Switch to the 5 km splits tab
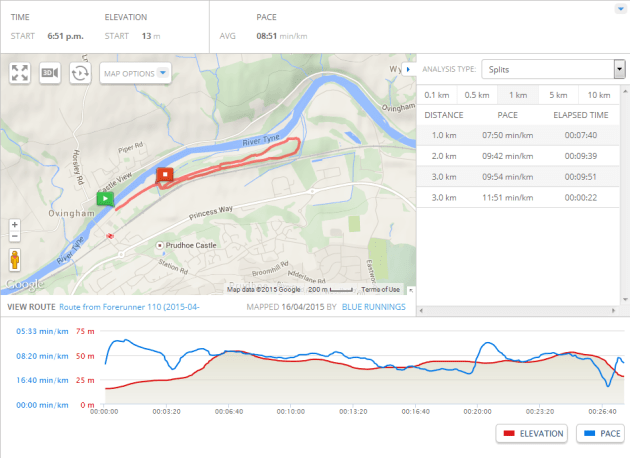The height and width of the screenshot is (458, 630). coord(558,95)
